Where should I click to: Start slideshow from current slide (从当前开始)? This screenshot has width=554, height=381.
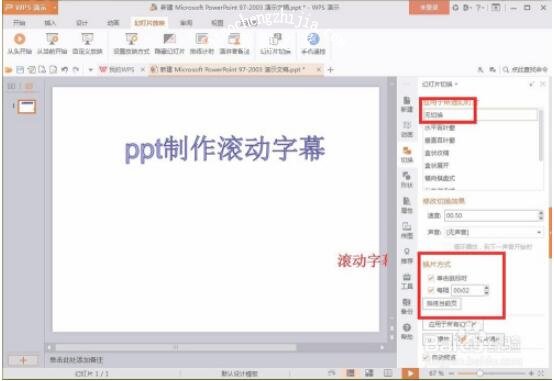click(52, 43)
